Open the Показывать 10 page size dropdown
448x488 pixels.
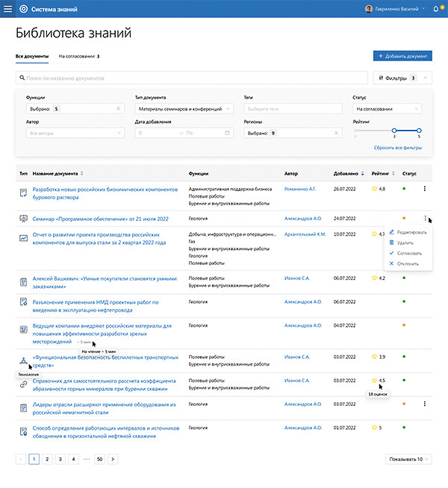coord(409,459)
